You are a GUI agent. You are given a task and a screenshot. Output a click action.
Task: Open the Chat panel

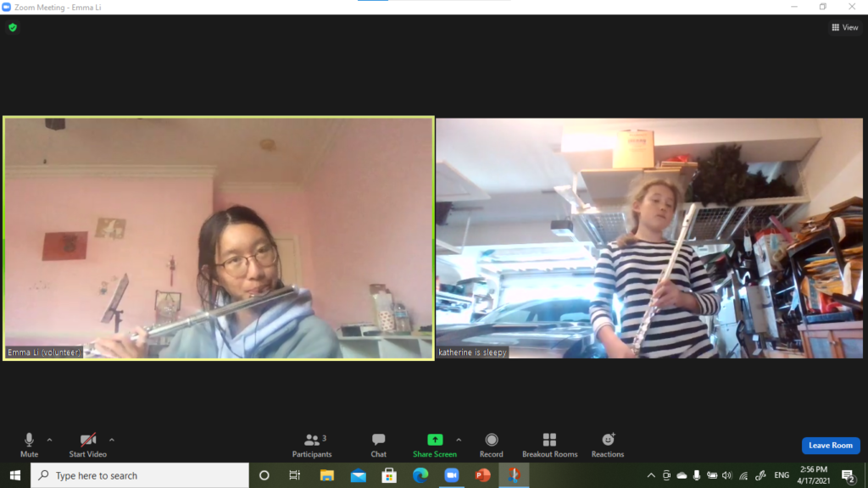[x=379, y=445]
